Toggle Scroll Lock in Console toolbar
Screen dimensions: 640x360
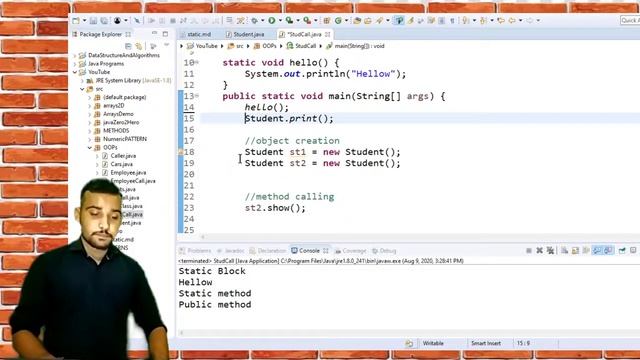pos(576,251)
